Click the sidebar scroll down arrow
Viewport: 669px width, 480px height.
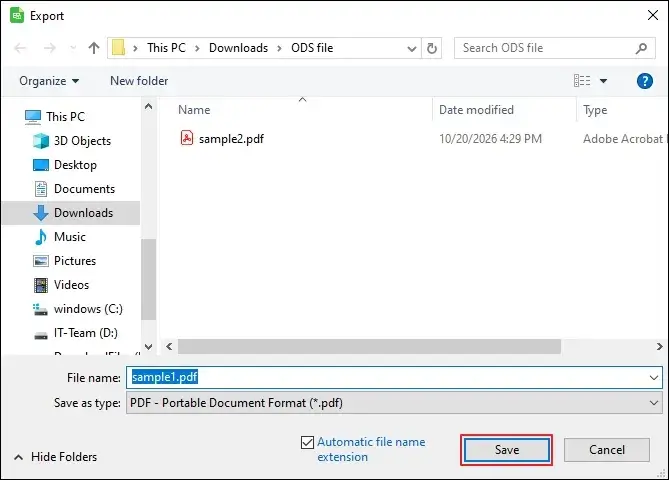[x=148, y=347]
